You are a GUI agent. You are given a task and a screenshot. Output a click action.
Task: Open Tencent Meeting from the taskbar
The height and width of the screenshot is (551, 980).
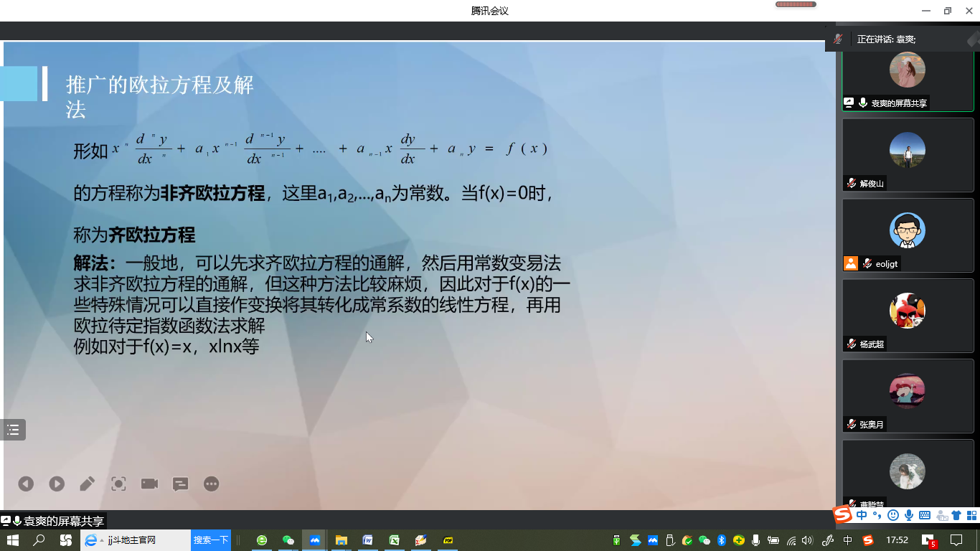(315, 540)
